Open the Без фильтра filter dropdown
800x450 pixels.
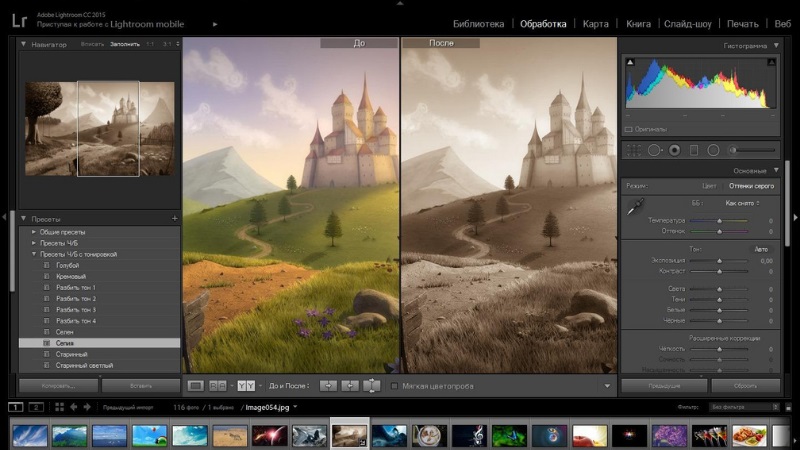pos(744,407)
